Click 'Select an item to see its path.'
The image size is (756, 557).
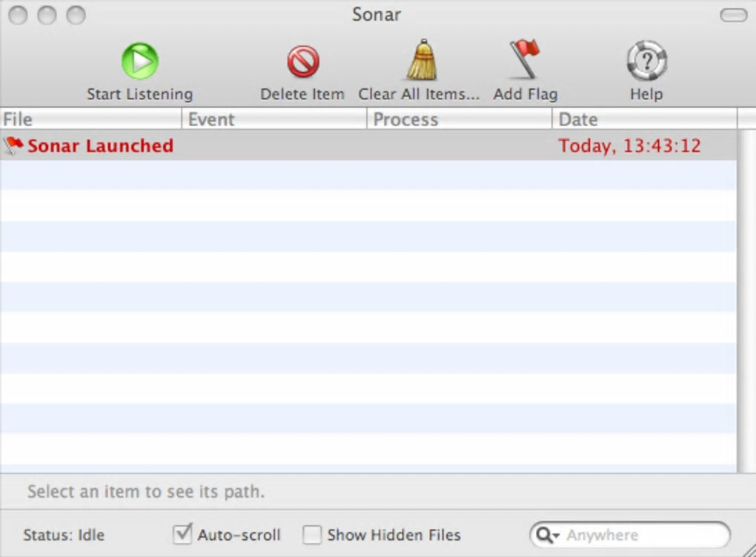click(146, 491)
